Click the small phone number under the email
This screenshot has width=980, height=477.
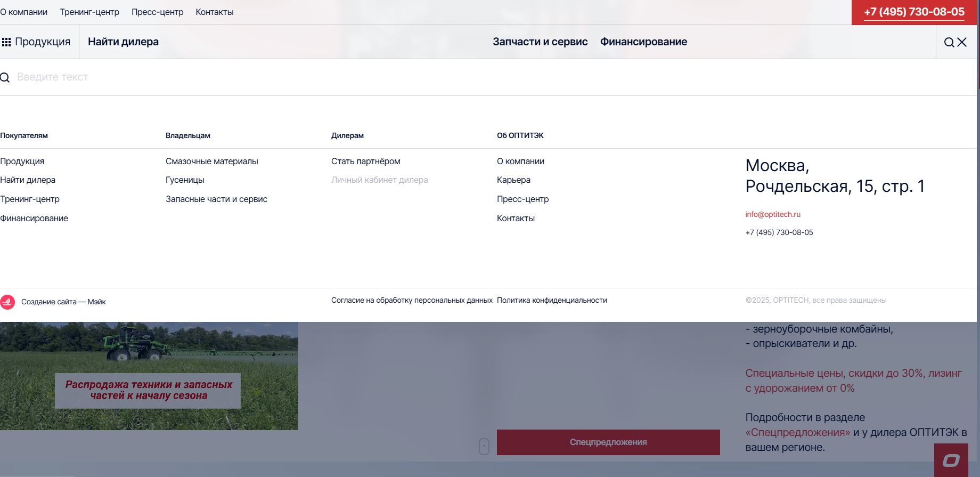tap(779, 232)
